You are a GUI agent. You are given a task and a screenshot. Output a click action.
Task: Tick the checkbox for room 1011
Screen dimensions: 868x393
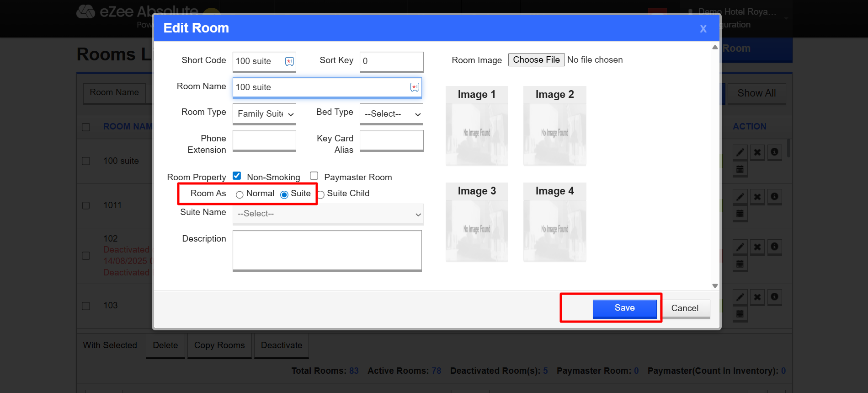[86, 205]
